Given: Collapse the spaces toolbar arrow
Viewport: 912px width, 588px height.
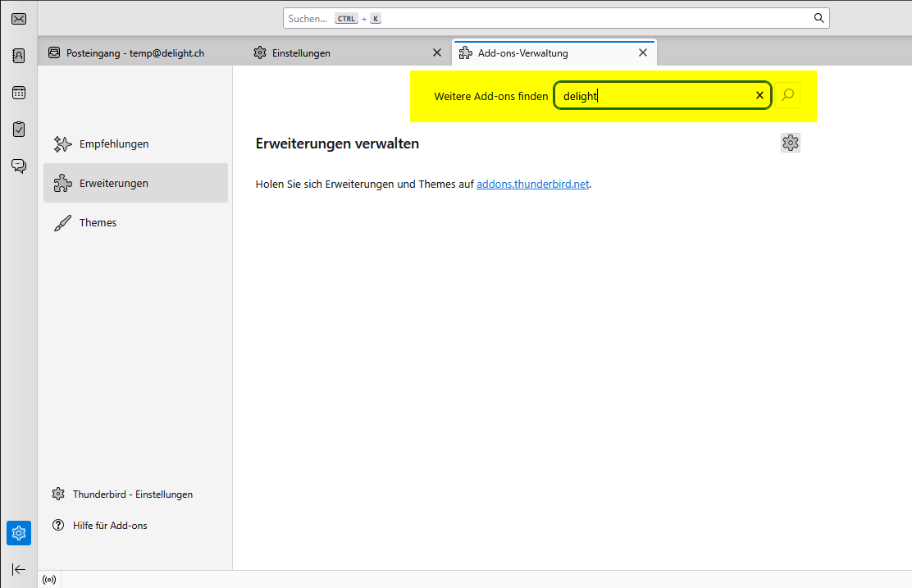Looking at the screenshot, I should coord(18,569).
